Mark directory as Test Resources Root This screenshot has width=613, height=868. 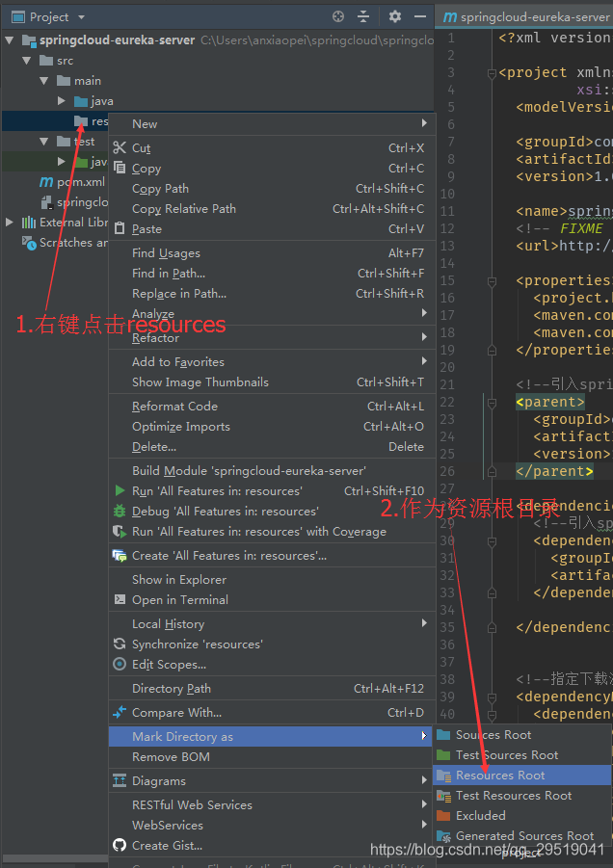[x=522, y=796]
